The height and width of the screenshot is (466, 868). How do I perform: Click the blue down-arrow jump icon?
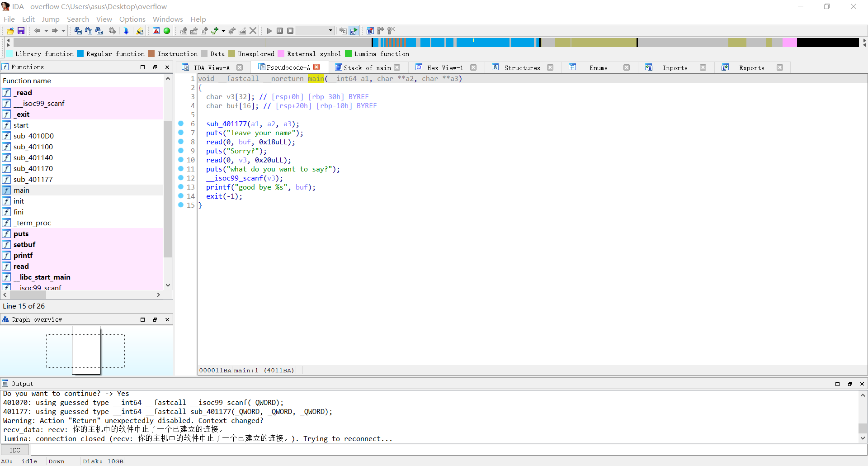pyautogui.click(x=126, y=31)
